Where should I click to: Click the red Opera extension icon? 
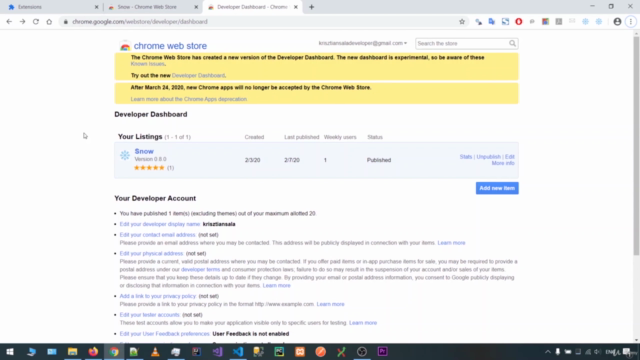tap(519, 22)
